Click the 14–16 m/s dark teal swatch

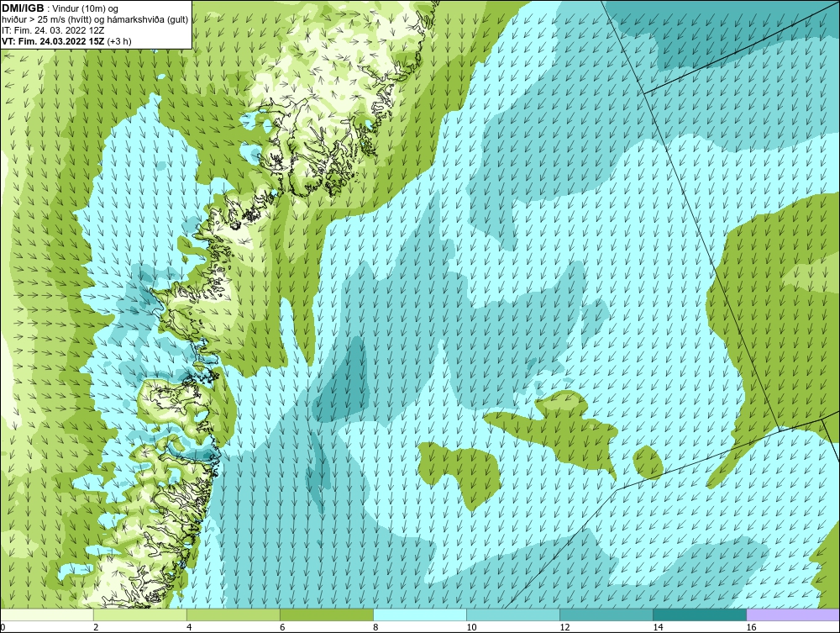coord(700,615)
